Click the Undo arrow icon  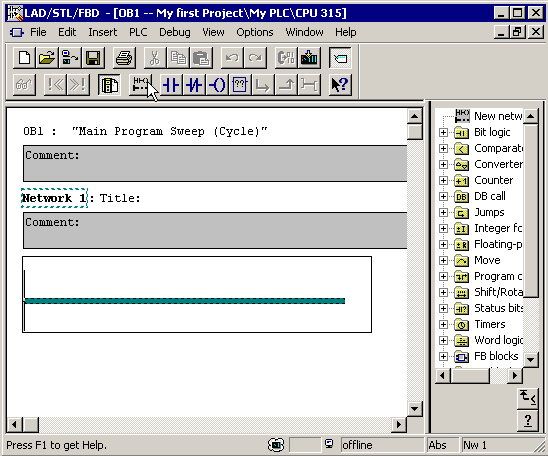click(232, 58)
